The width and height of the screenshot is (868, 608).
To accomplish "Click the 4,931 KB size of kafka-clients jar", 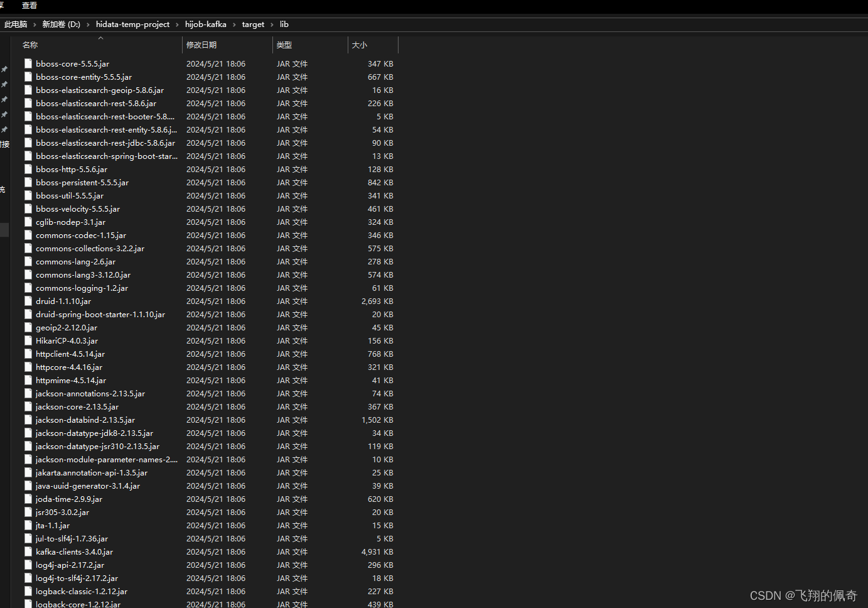I will coord(377,551).
